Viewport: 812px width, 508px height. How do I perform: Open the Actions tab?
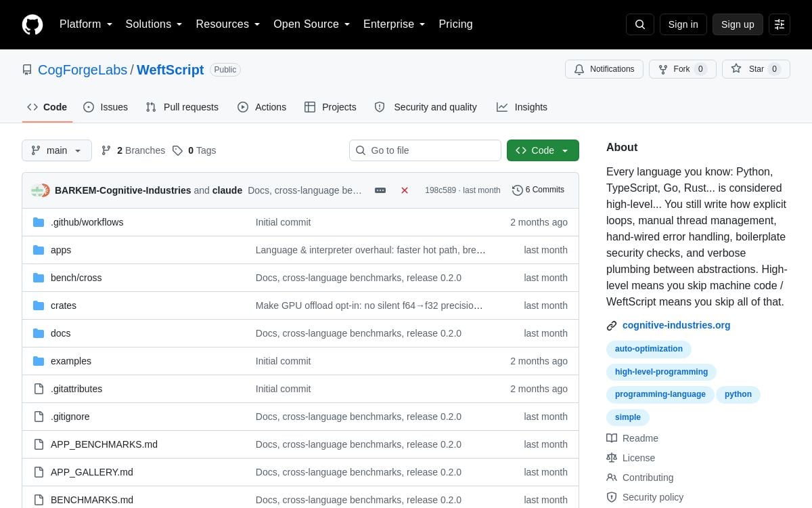[262, 107]
